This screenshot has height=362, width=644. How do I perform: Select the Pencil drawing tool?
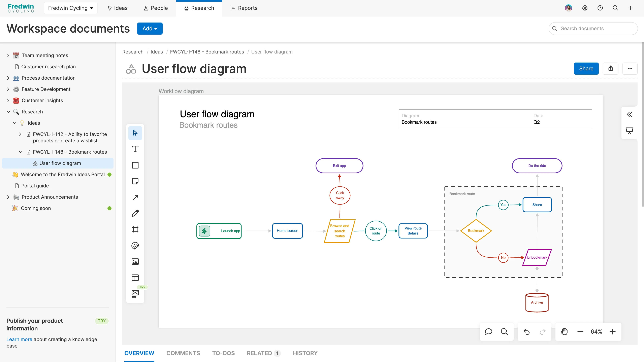pos(135,213)
